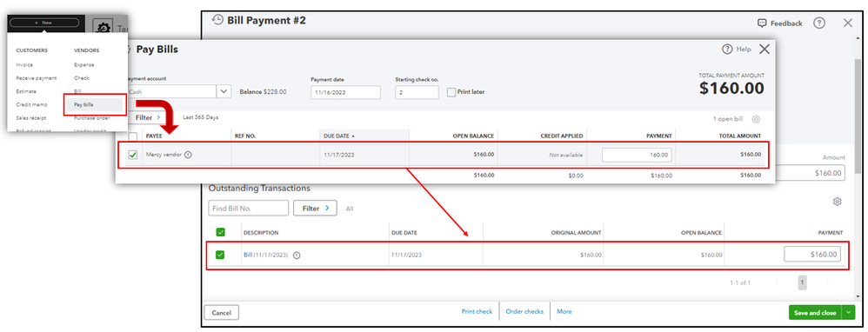The image size is (868, 332).
Task: Choose Invoice from Customers menu
Action: pos(24,64)
